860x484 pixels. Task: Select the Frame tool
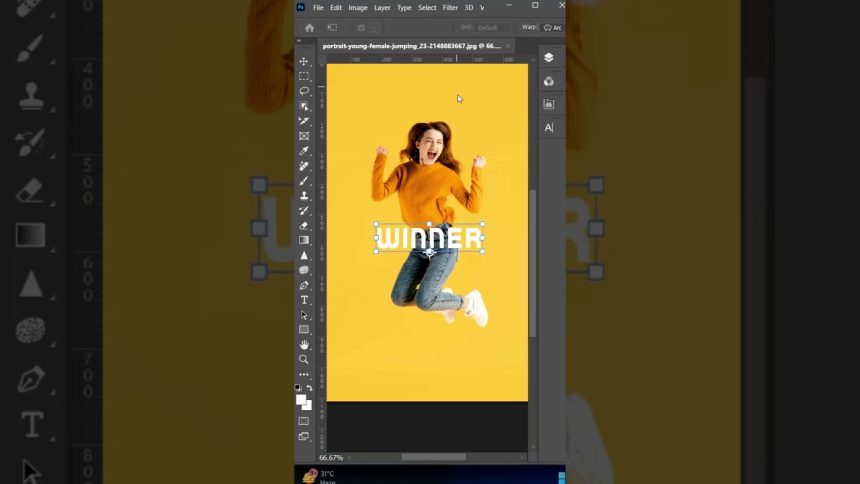pyautogui.click(x=304, y=136)
